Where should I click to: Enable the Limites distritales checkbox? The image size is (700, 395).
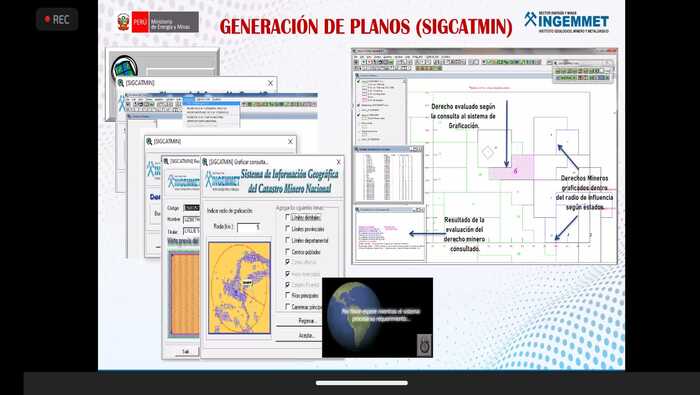click(288, 217)
